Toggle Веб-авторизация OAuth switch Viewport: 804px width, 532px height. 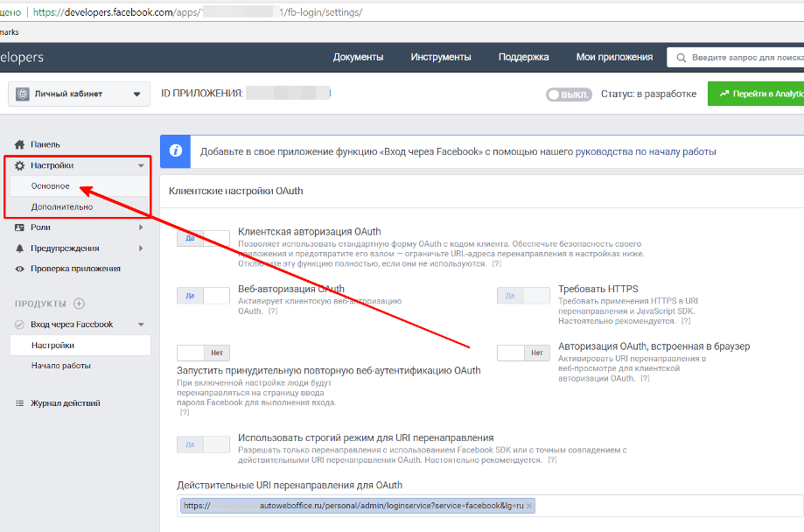203,296
